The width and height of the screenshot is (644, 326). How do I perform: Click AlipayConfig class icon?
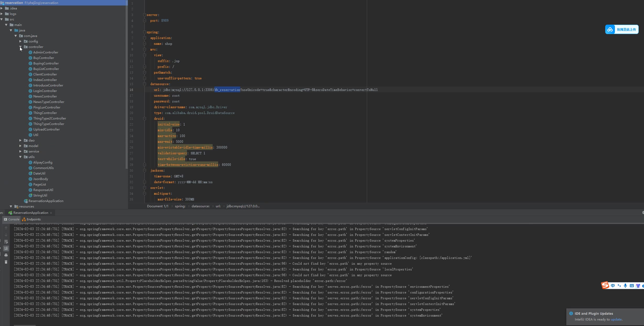point(30,162)
